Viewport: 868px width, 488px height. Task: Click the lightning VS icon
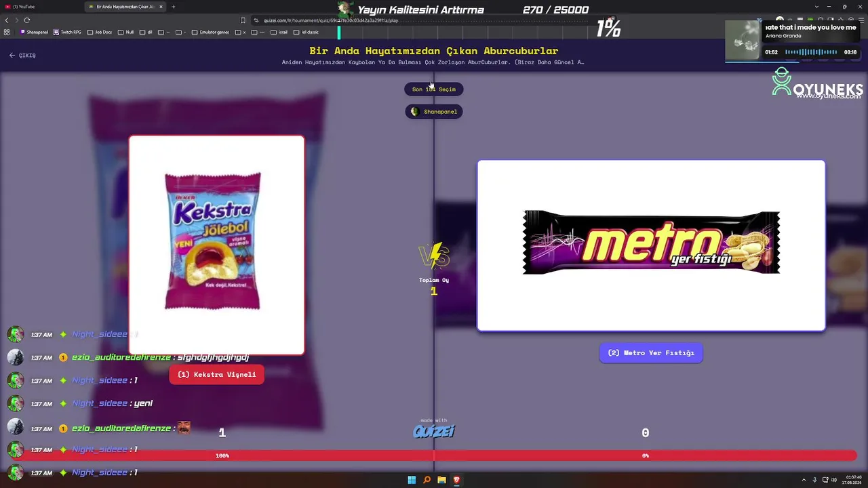pos(434,256)
